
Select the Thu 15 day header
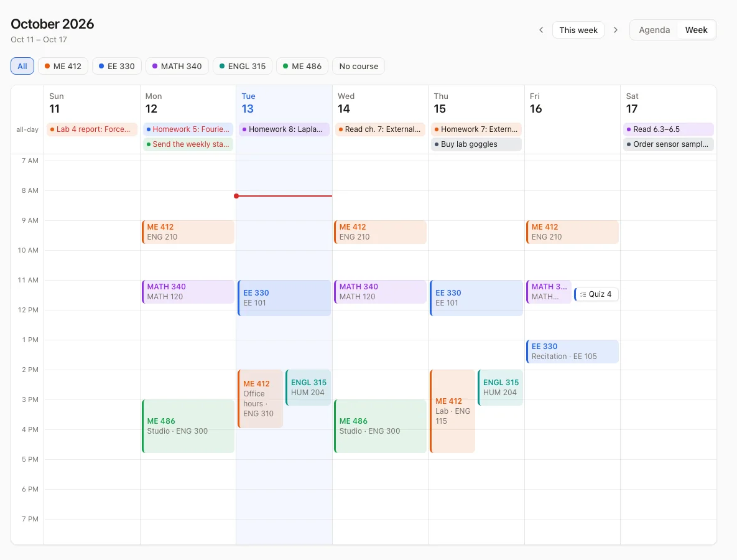pyautogui.click(x=476, y=103)
